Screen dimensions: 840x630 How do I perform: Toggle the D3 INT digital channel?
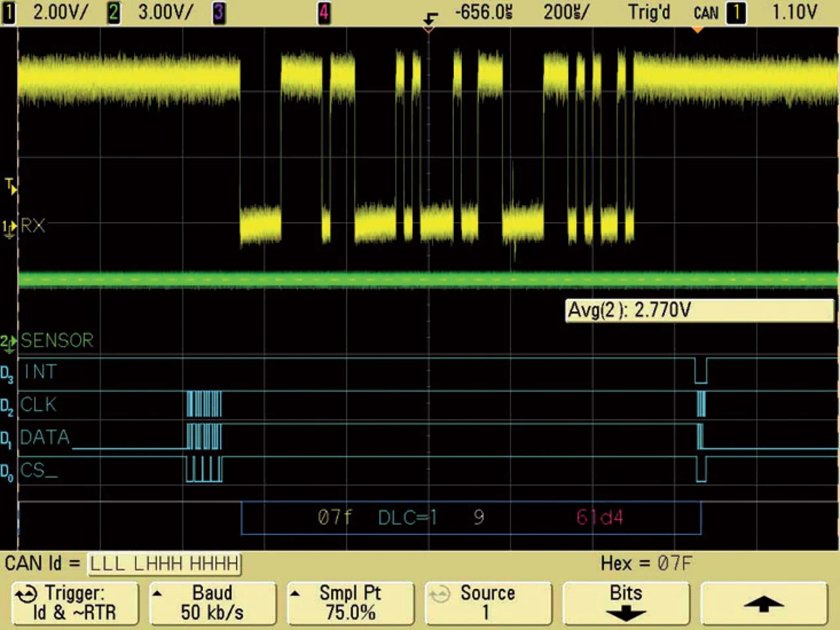point(8,374)
